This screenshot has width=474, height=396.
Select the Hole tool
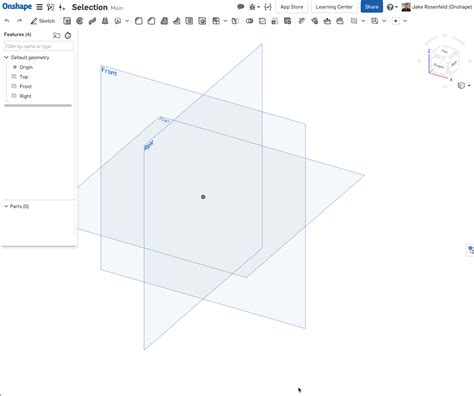(x=202, y=21)
